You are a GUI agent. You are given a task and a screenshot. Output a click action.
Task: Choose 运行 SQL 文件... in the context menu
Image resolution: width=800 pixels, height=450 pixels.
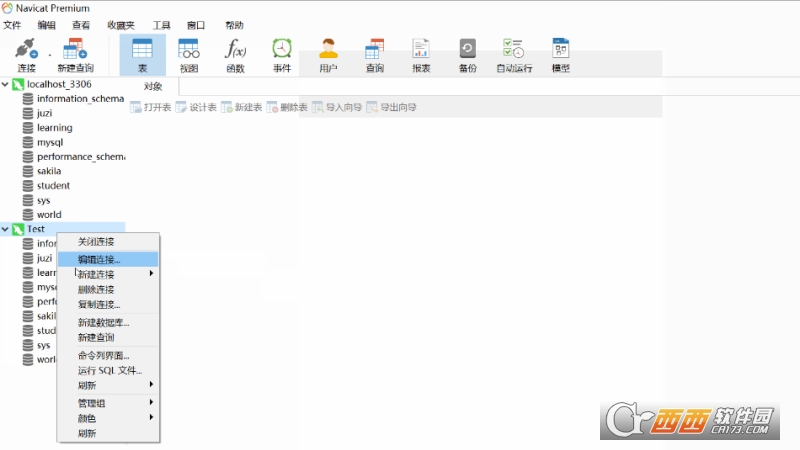pyautogui.click(x=108, y=370)
